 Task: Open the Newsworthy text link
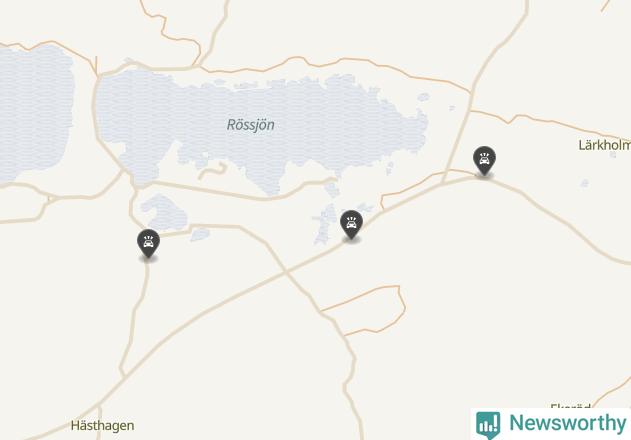click(x=567, y=423)
